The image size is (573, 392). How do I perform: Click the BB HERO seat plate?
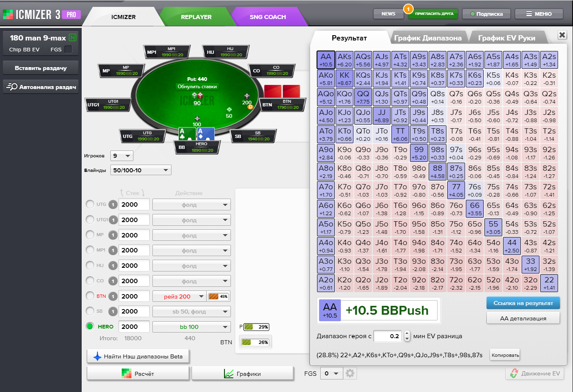[197, 147]
